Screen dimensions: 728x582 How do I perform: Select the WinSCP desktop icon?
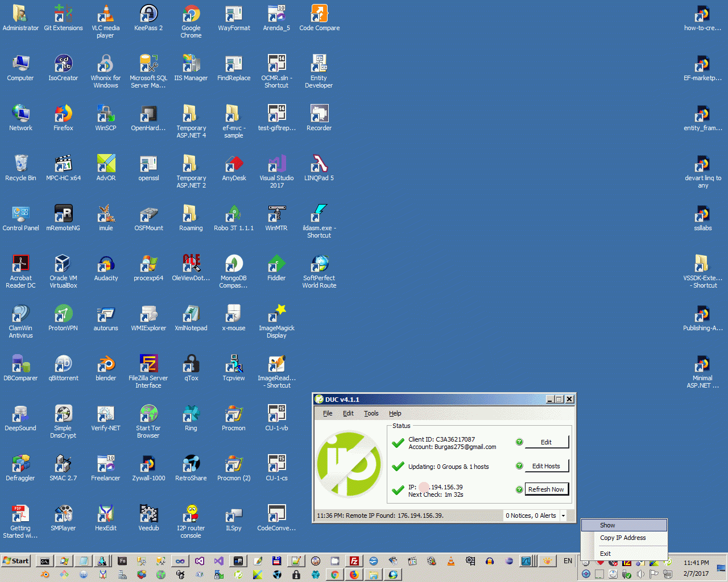tap(106, 118)
